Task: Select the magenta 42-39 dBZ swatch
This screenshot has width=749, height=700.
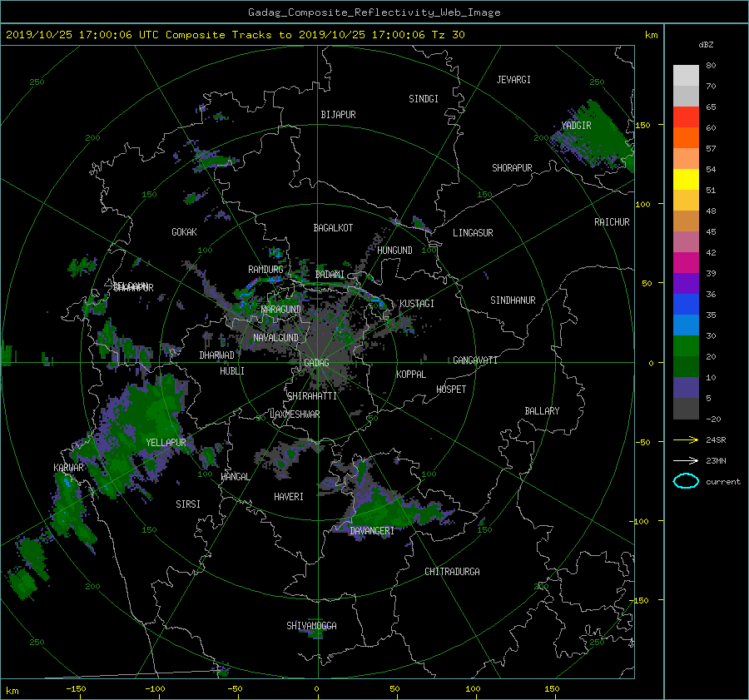Action: tap(686, 262)
